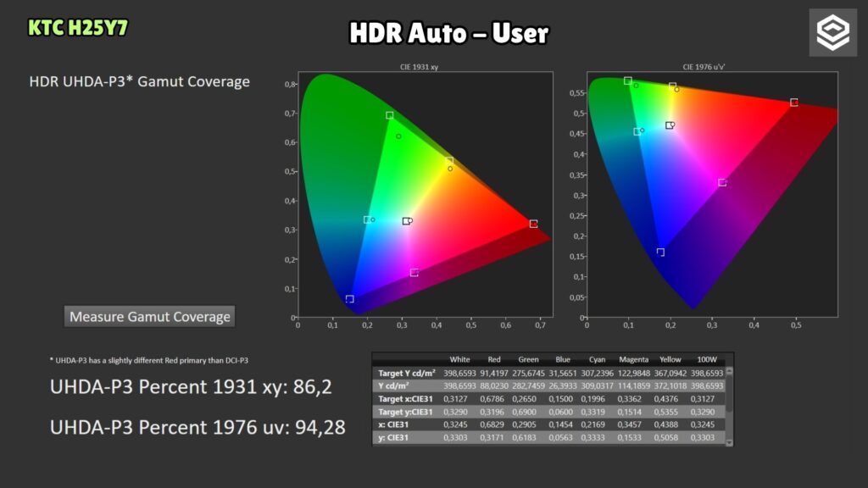868x488 pixels.
Task: Click the KTC H25Y7 title label
Action: (78, 28)
